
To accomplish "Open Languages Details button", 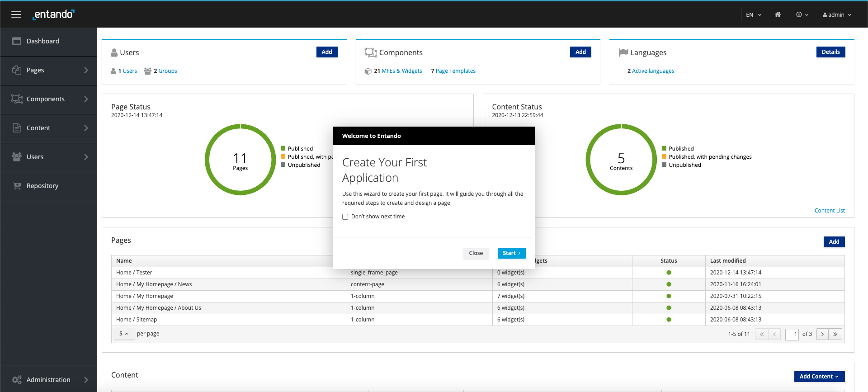I will [830, 52].
